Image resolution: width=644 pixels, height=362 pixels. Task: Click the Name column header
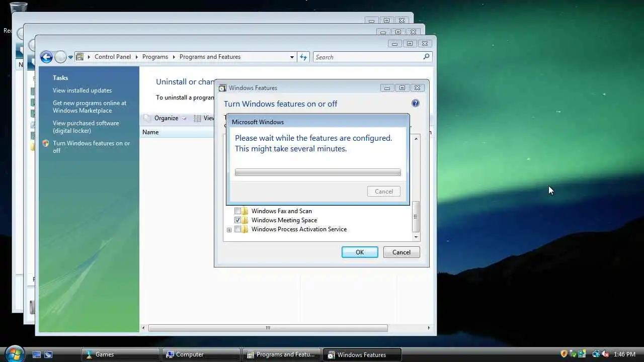coord(178,132)
